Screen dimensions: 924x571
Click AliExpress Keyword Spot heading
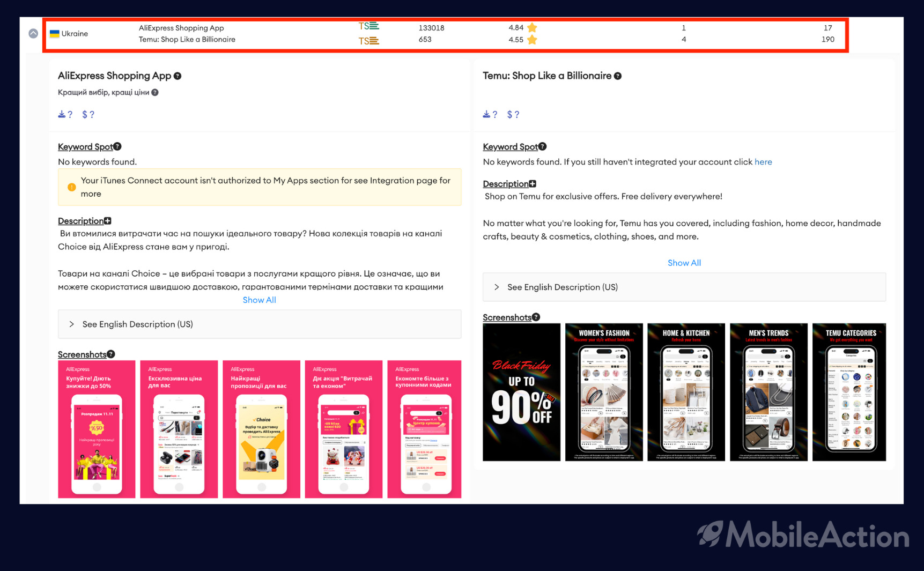[x=85, y=147]
